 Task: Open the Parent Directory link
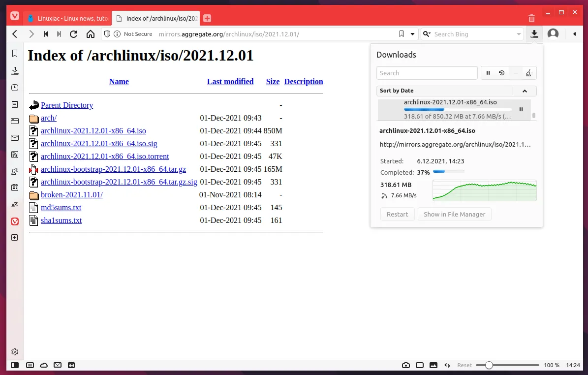coord(67,105)
